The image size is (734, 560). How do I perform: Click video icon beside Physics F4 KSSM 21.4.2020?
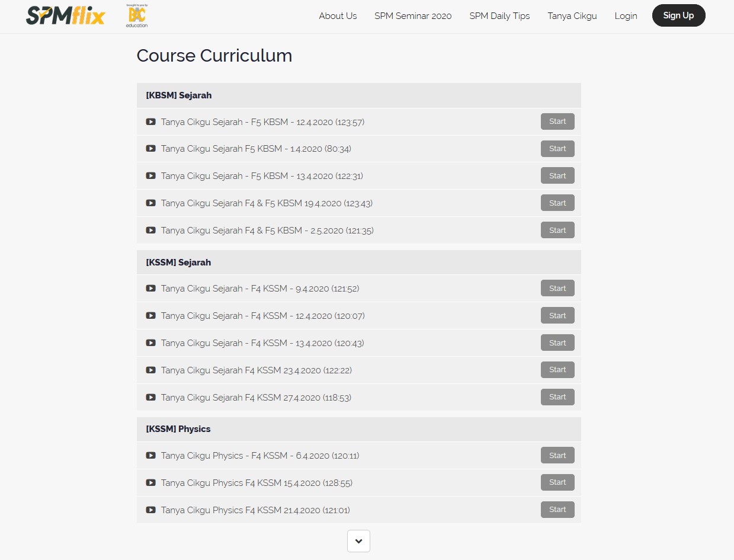point(151,510)
